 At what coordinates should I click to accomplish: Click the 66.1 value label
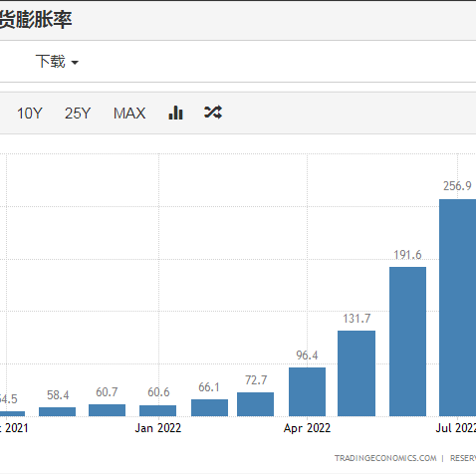coord(209,387)
